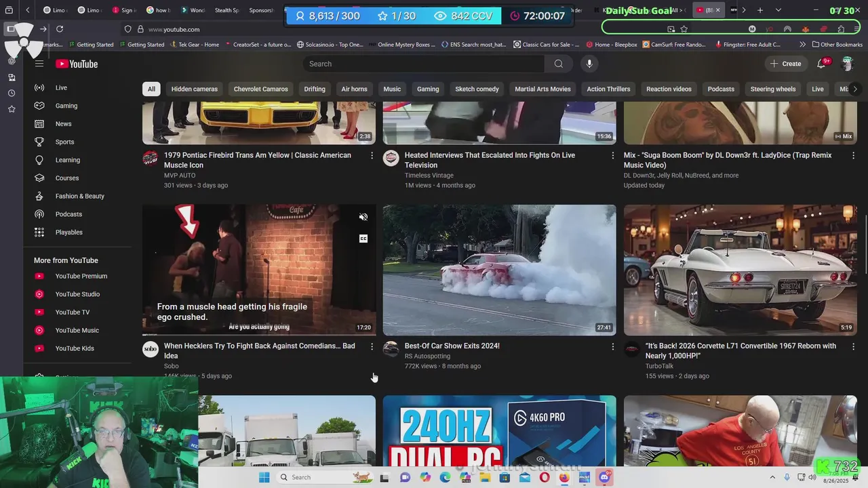The height and width of the screenshot is (488, 868).
Task: Open YouTube Premium link
Action: point(81,276)
